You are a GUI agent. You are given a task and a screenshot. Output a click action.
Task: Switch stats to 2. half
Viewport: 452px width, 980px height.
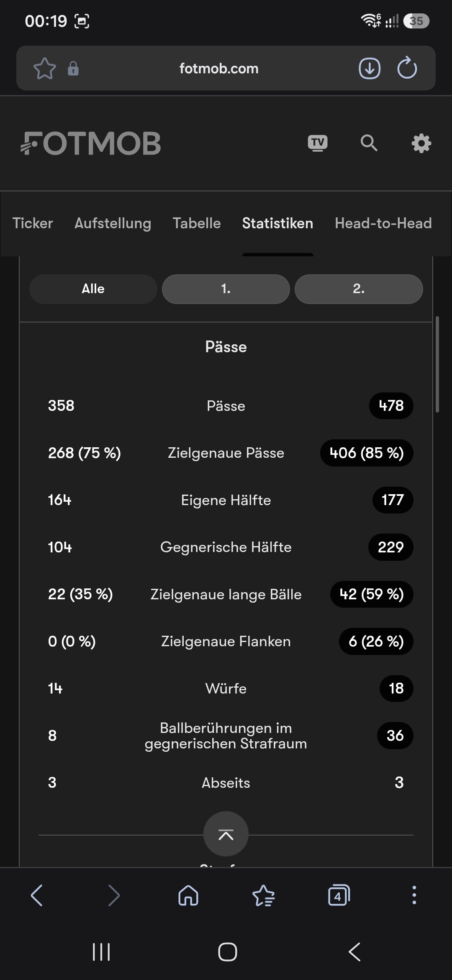pos(359,289)
